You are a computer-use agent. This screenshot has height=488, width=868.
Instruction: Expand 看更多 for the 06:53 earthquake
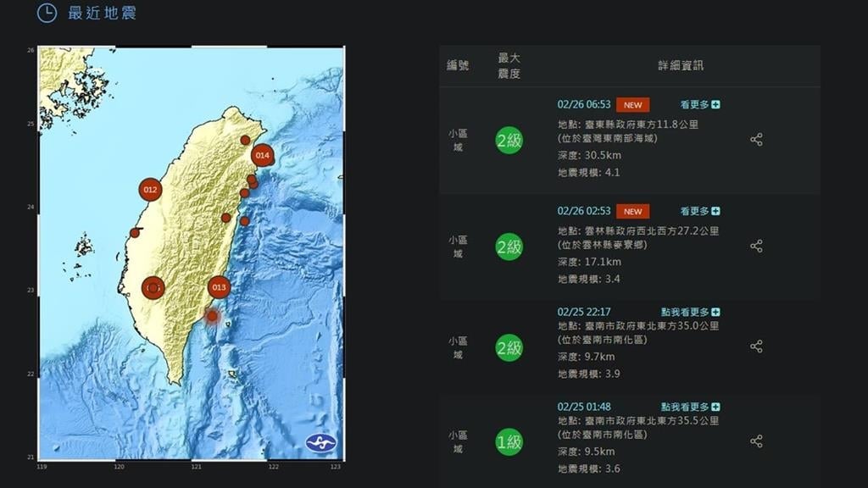pos(700,105)
